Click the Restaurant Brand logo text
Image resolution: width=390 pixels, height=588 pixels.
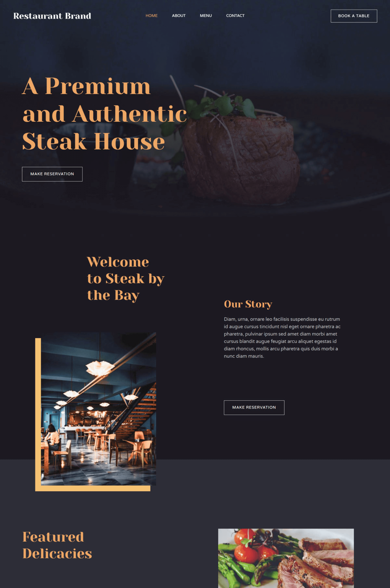click(52, 16)
